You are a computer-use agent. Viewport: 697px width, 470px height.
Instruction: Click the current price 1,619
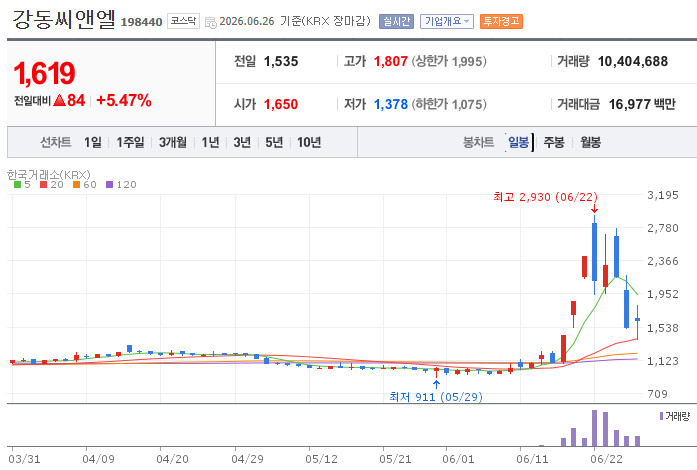(x=44, y=73)
